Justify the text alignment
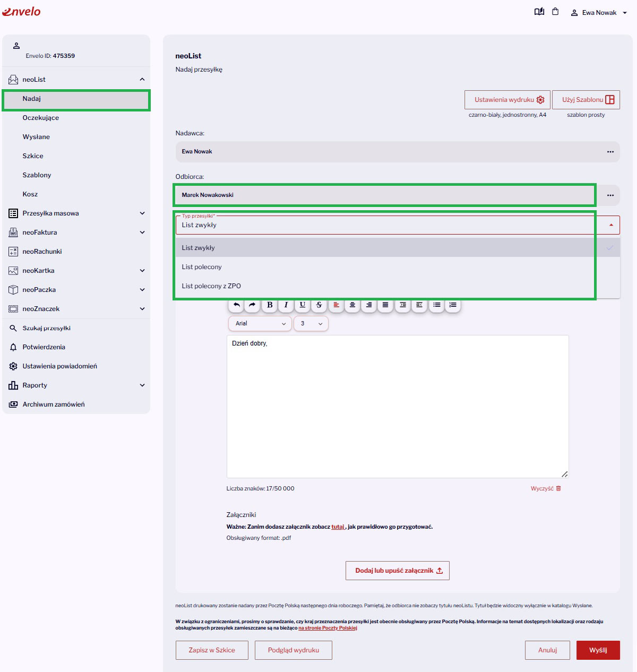Image resolution: width=637 pixels, height=672 pixels. point(385,305)
